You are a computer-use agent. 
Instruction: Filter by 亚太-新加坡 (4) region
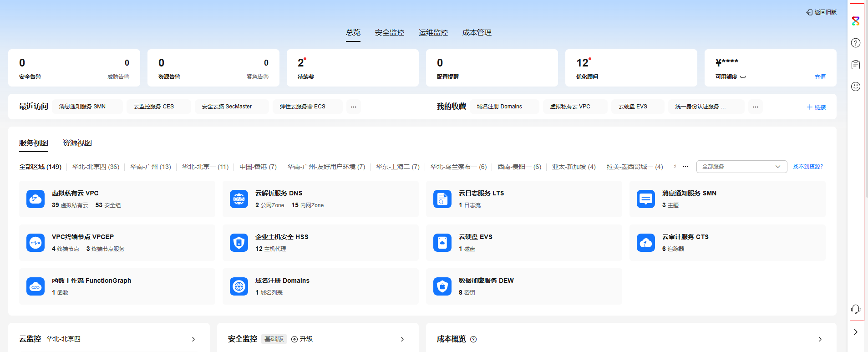(574, 167)
